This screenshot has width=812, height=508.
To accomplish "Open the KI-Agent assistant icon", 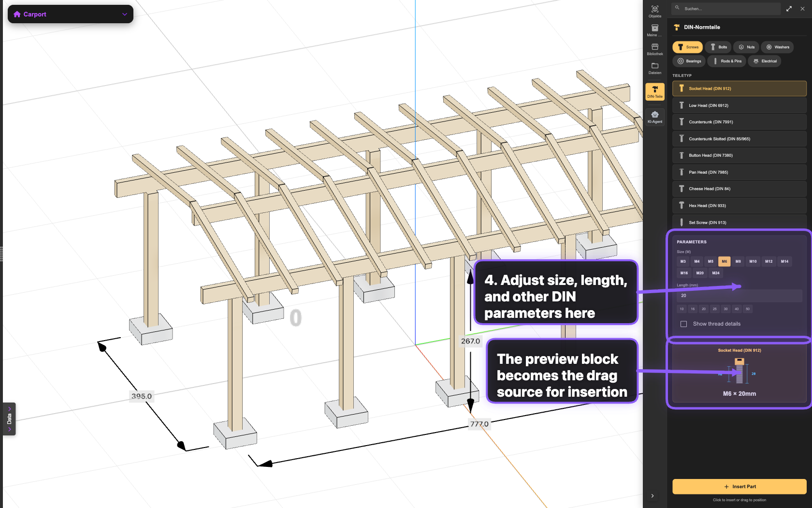I will click(655, 116).
